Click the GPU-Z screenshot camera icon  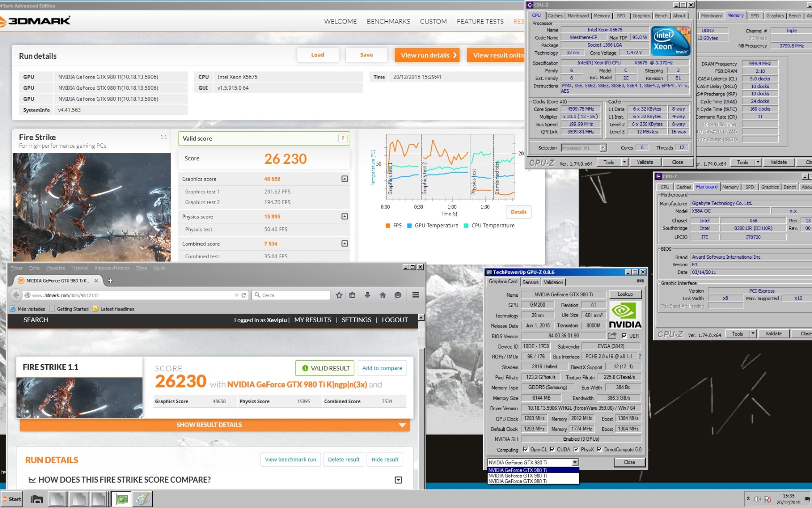(x=640, y=281)
